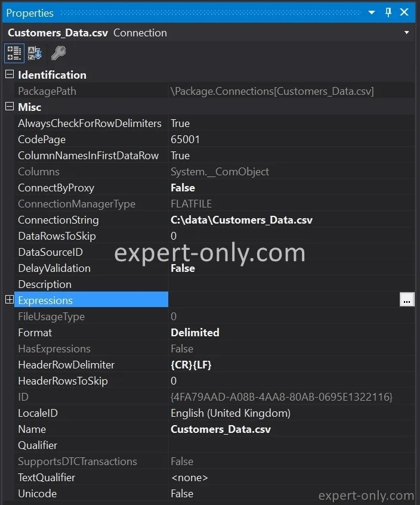Click the Misc category heading
Screen dimensions: 420x505
[x=30, y=107]
